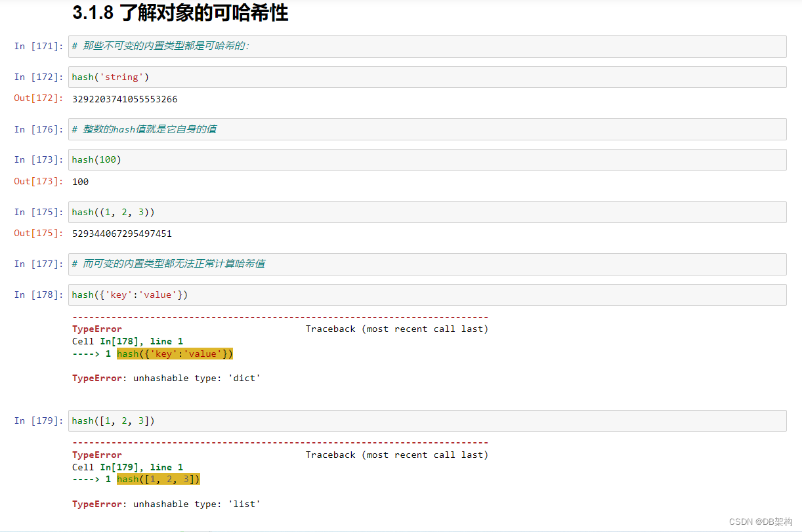Click the hash('string') code cell

tap(427, 77)
